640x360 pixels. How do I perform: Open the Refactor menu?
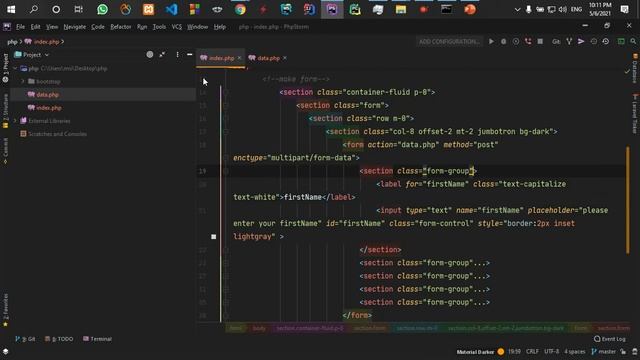121,27
